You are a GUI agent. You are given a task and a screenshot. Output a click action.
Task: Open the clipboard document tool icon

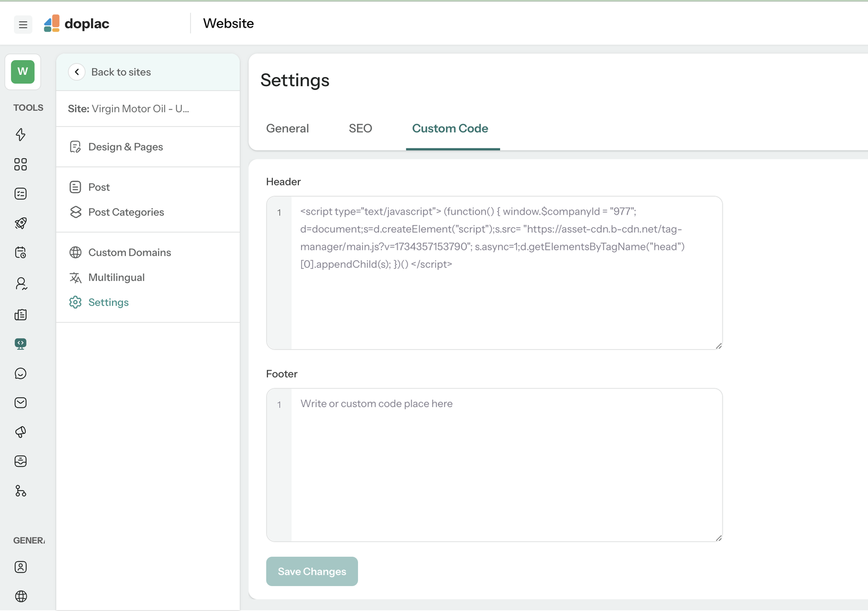coord(21,314)
